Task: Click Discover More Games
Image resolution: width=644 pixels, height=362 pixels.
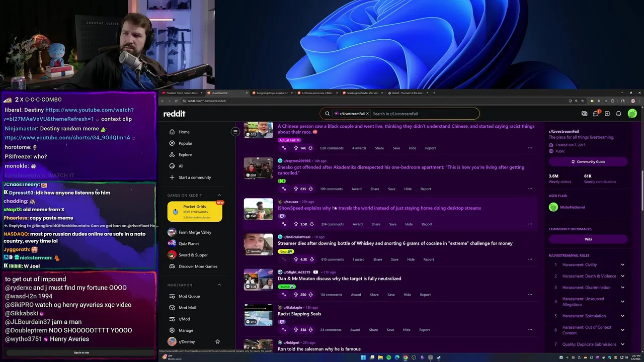Action: tap(198, 266)
